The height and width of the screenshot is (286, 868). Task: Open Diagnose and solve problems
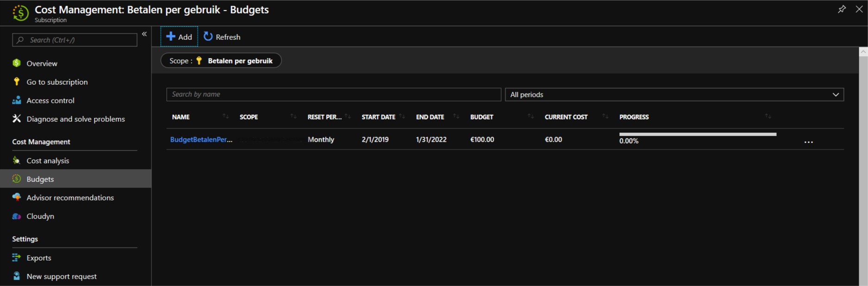75,119
